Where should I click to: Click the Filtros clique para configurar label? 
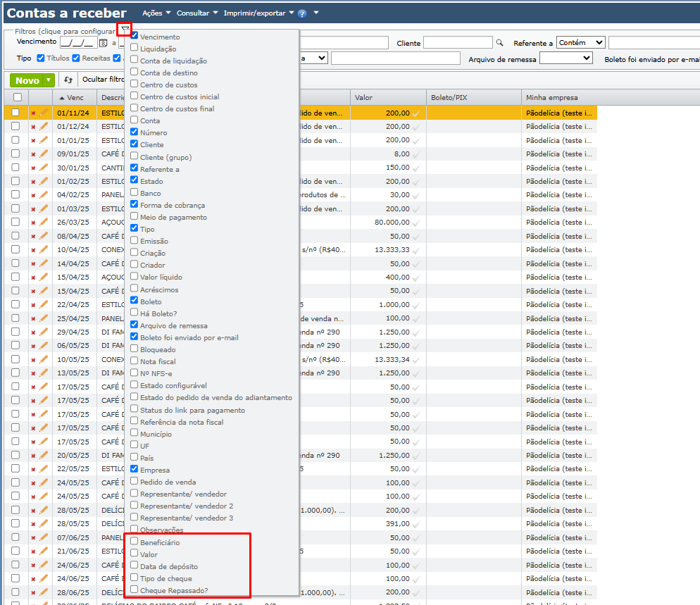pyautogui.click(x=65, y=31)
